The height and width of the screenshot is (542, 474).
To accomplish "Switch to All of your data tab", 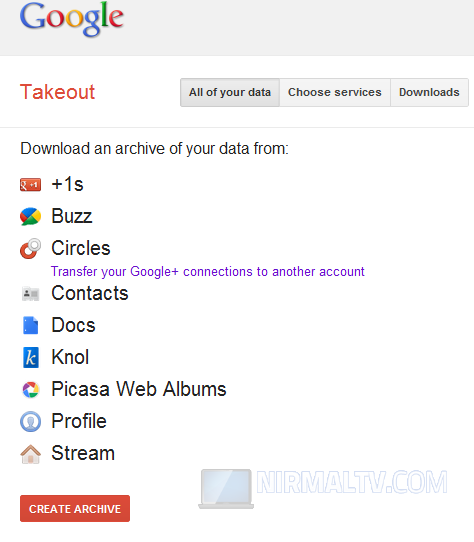I will tap(230, 92).
